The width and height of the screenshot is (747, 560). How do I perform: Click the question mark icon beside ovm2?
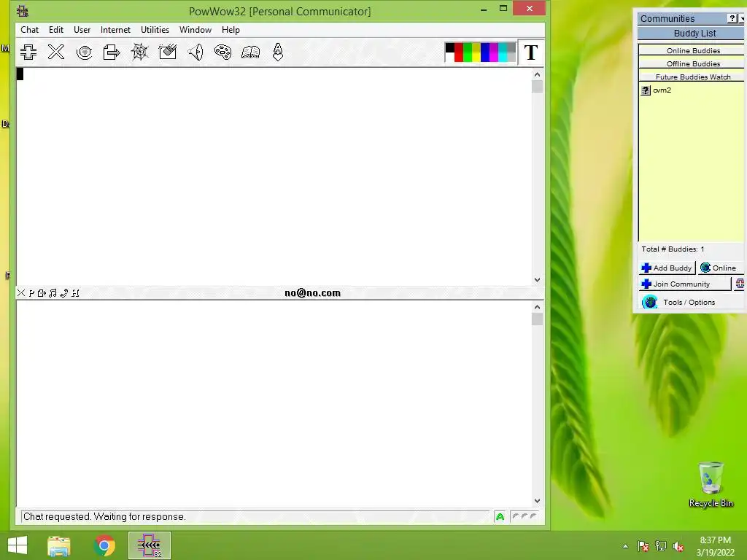(x=646, y=90)
